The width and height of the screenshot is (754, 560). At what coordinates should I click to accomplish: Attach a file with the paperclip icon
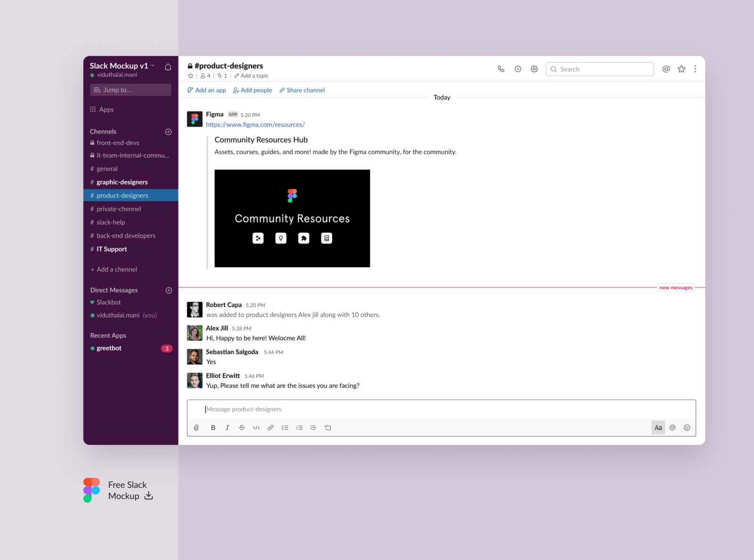(197, 428)
